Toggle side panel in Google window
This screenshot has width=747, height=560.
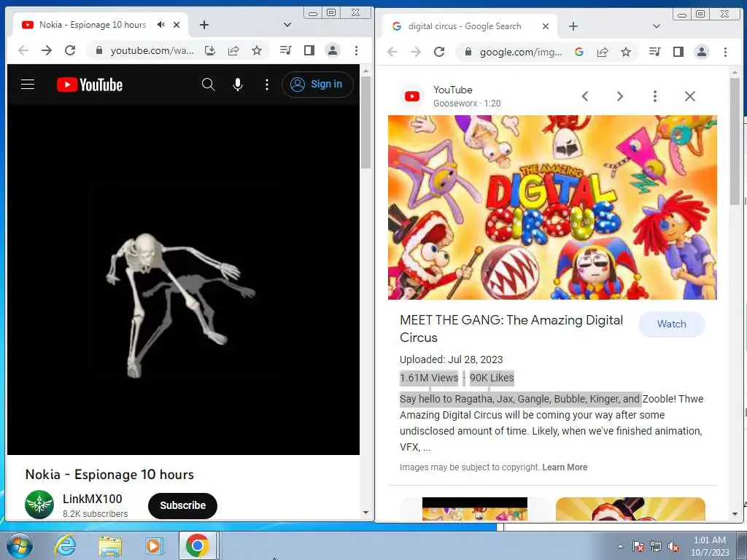(678, 52)
